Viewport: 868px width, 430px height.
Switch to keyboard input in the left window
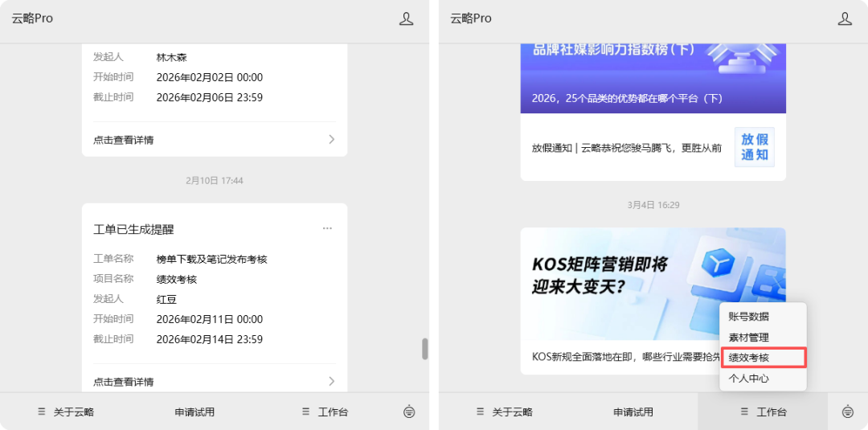(x=409, y=412)
